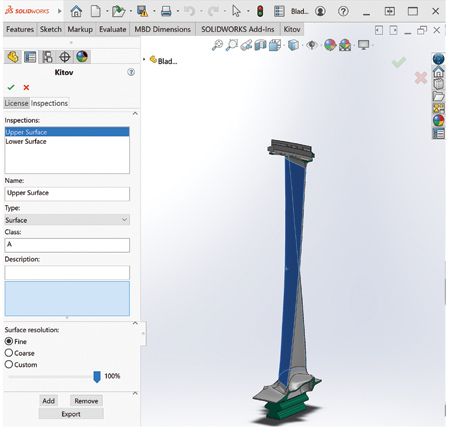
Task: Open the Evaluate tab
Action: tap(113, 29)
